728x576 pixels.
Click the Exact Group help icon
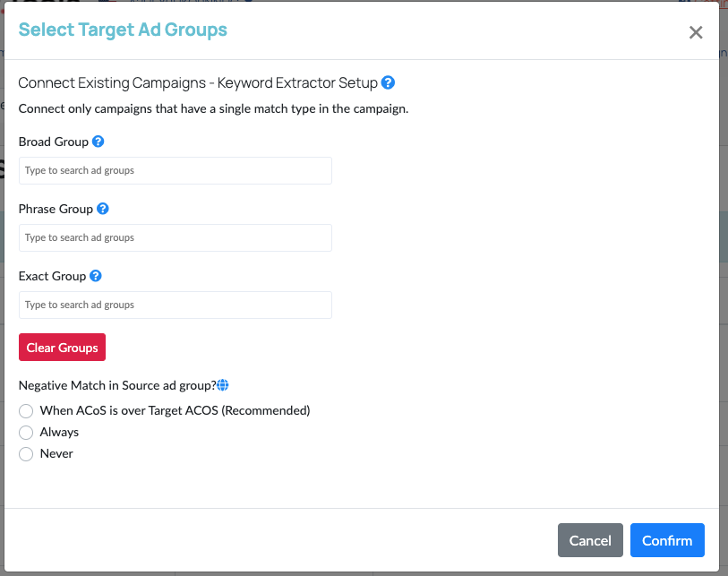(96, 276)
